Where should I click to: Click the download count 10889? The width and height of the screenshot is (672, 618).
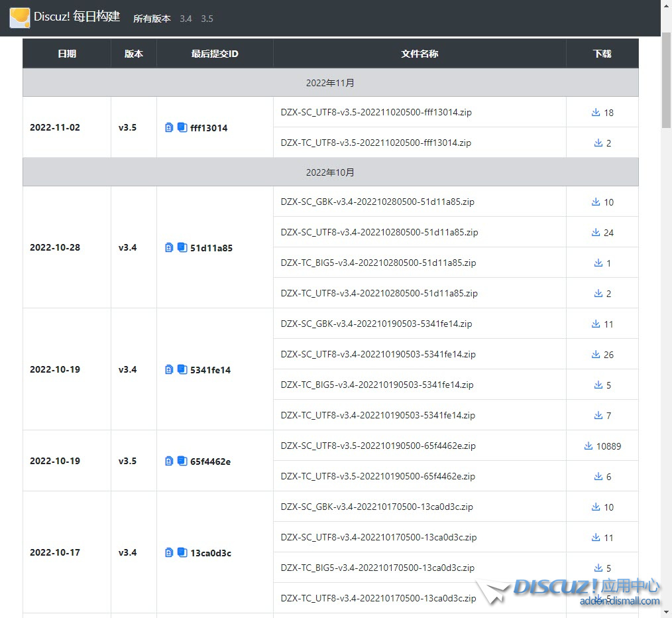tap(608, 446)
